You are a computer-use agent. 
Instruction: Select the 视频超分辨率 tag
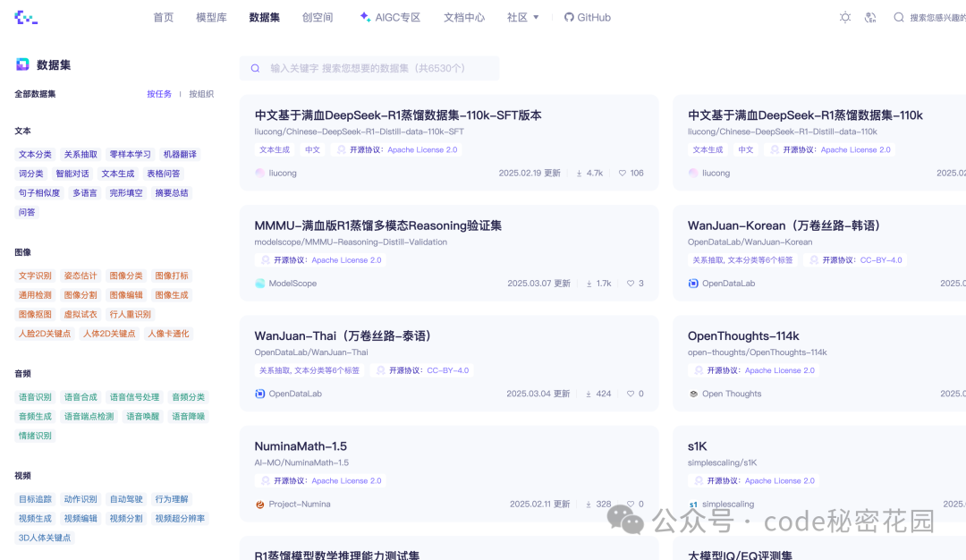(x=180, y=519)
